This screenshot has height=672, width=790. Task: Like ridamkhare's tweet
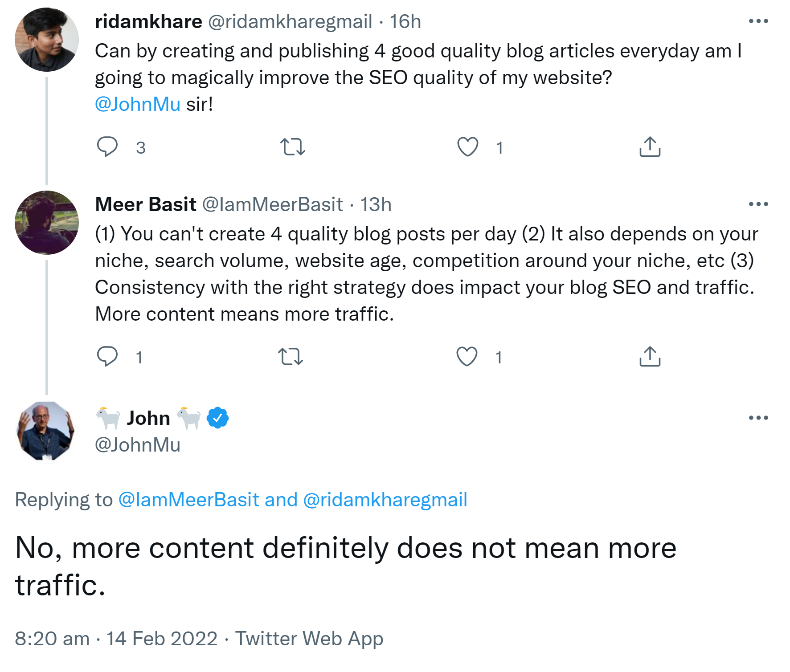(x=467, y=147)
